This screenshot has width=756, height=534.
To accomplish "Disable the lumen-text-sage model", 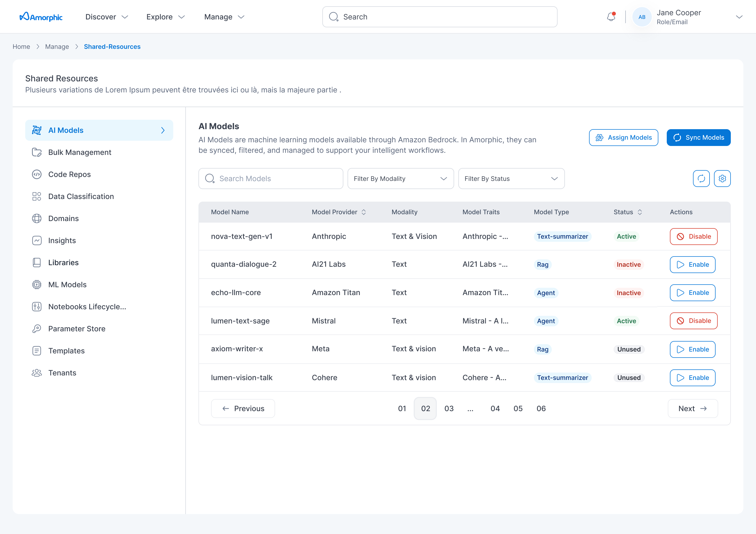I will [694, 321].
